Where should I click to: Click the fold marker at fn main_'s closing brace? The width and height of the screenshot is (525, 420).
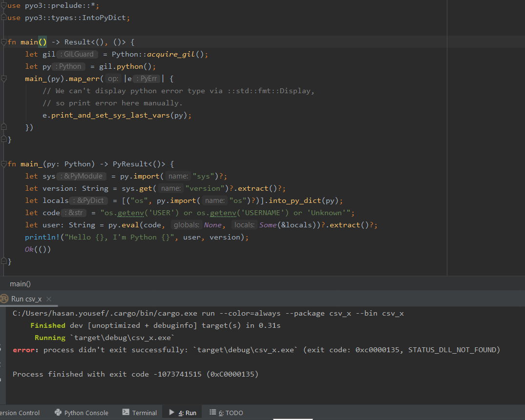[x=4, y=261]
